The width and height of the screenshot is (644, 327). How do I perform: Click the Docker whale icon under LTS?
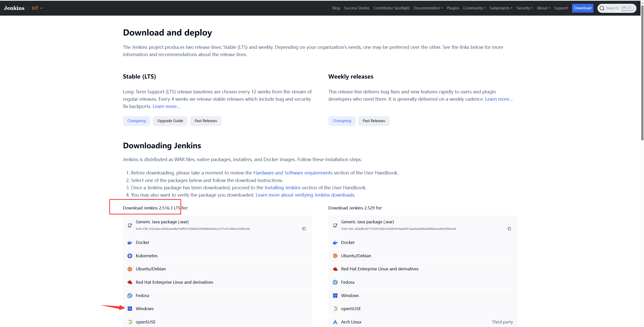pos(130,243)
